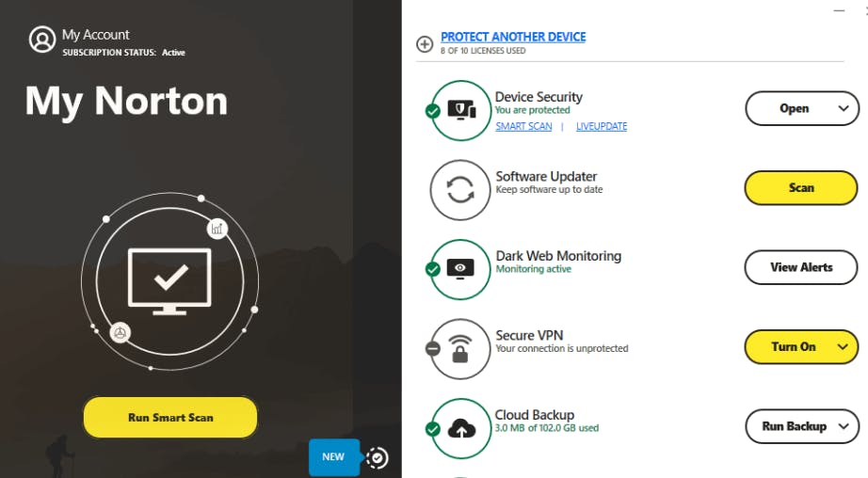Click the plus icon to protect another device

pos(425,43)
